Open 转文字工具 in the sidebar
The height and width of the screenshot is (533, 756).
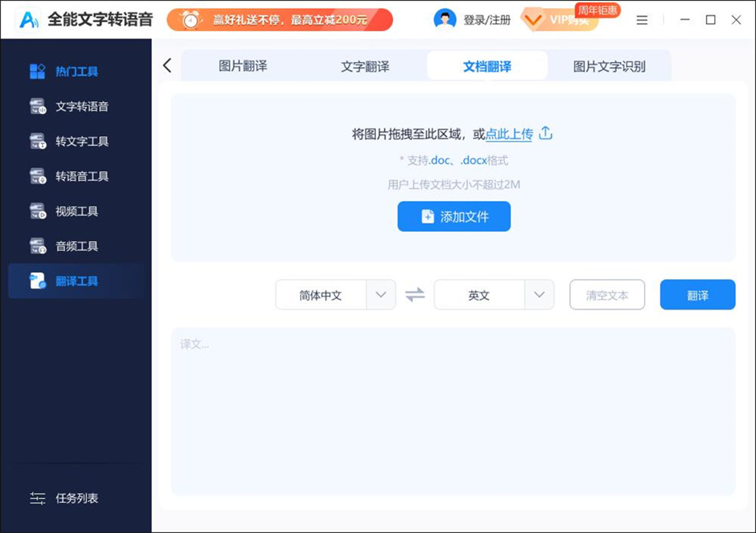click(x=76, y=141)
